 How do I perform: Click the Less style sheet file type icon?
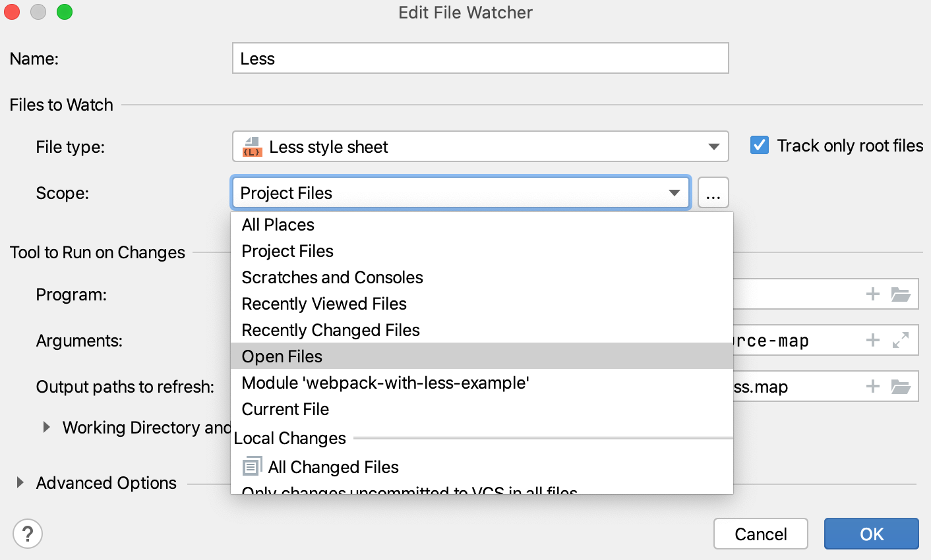(x=254, y=147)
